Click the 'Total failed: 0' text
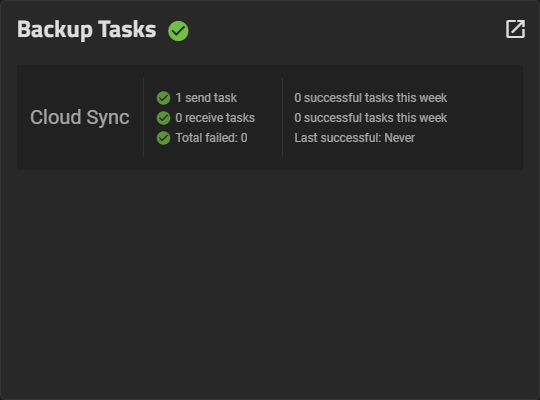The height and width of the screenshot is (400, 540). [x=211, y=138]
